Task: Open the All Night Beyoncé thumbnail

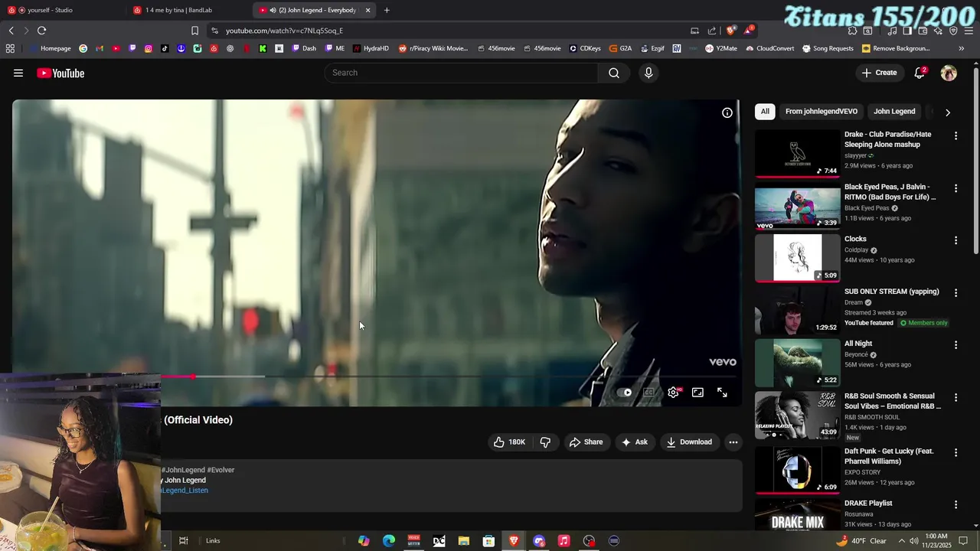Action: pyautogui.click(x=797, y=363)
